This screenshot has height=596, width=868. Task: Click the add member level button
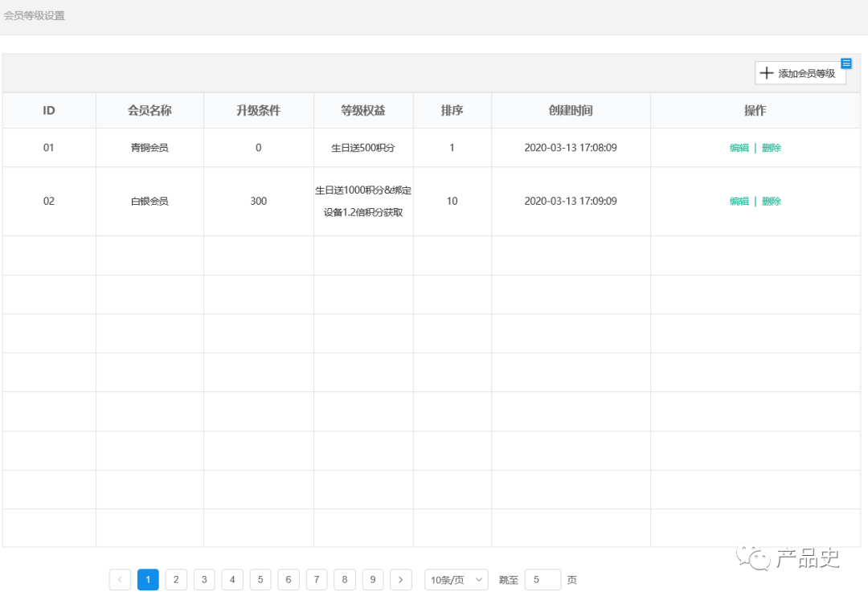tap(799, 73)
